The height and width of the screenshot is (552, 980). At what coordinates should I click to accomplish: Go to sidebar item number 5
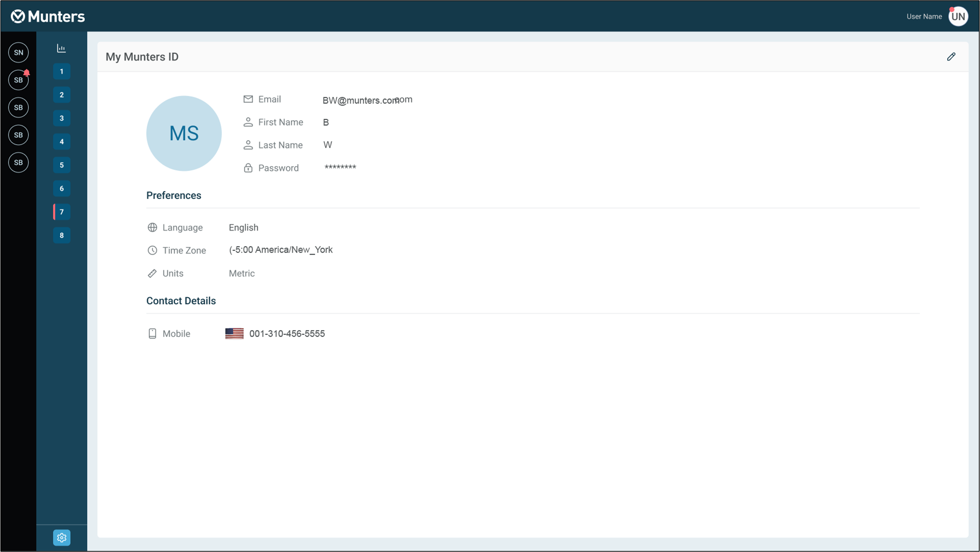tap(62, 165)
